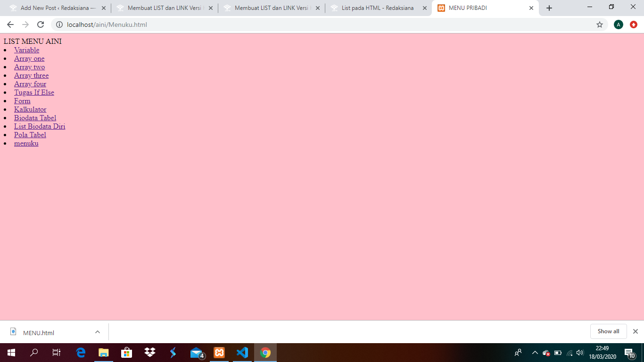644x362 pixels.
Task: Bookmark this page with the star icon
Action: (x=599, y=25)
